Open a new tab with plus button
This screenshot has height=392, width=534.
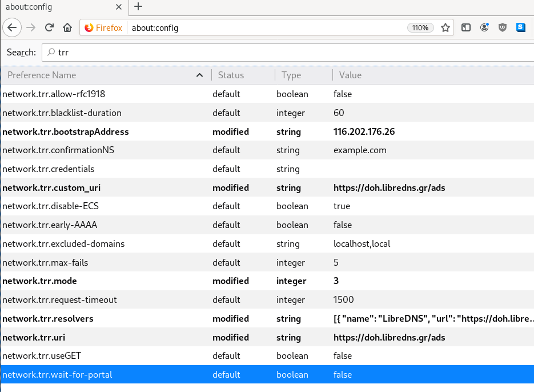[x=138, y=7]
